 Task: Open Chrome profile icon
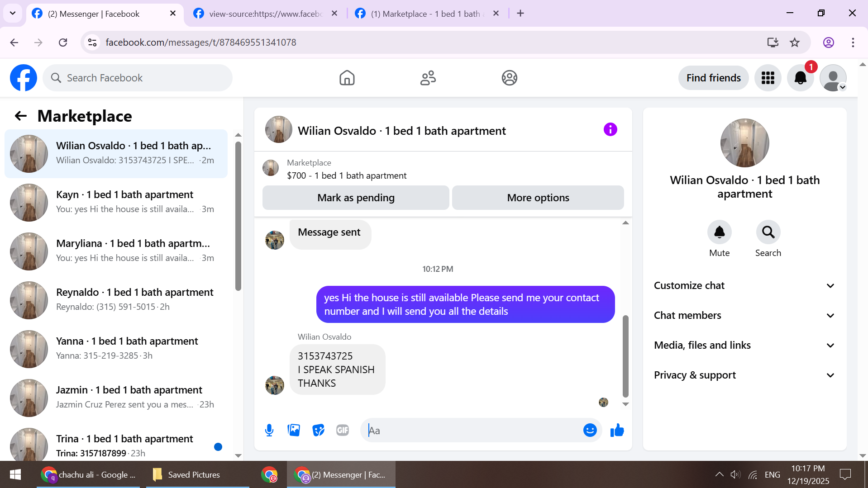[x=829, y=43]
